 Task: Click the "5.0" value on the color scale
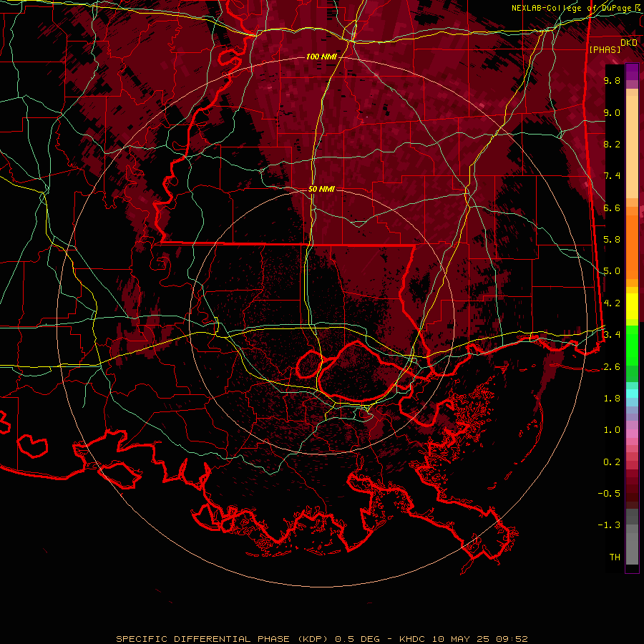[x=612, y=271]
